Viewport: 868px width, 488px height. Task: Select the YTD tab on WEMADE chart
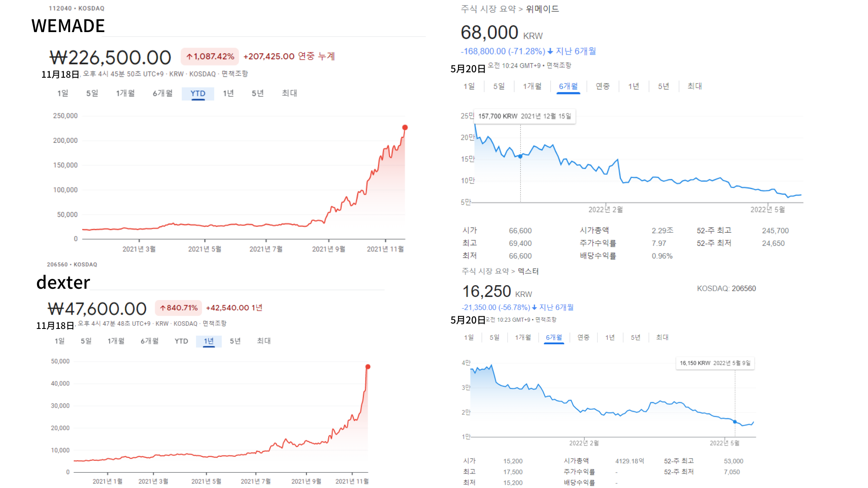tap(198, 94)
